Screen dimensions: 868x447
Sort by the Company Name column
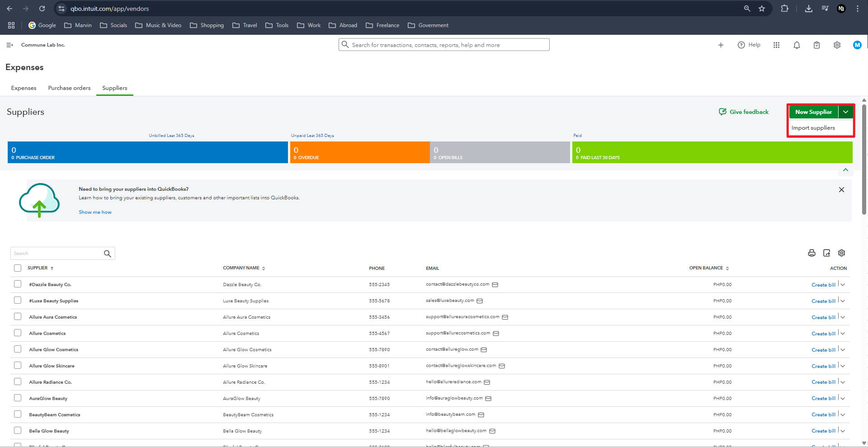pyautogui.click(x=244, y=268)
